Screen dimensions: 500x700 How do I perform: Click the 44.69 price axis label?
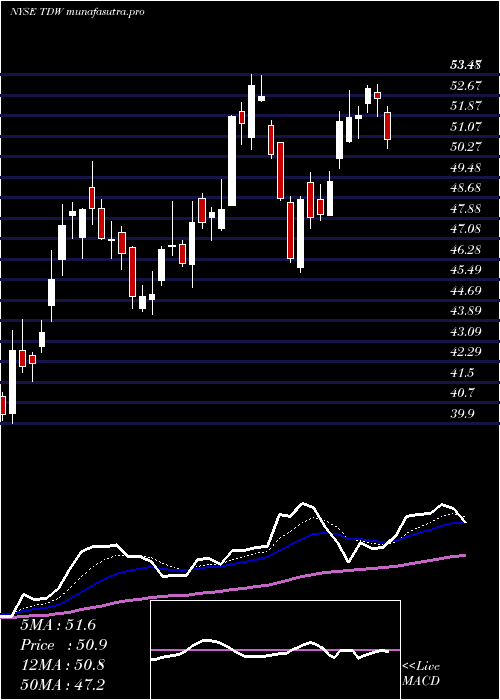(465, 291)
